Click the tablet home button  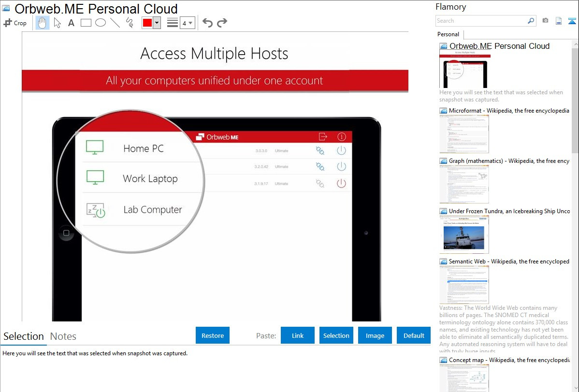tap(67, 233)
